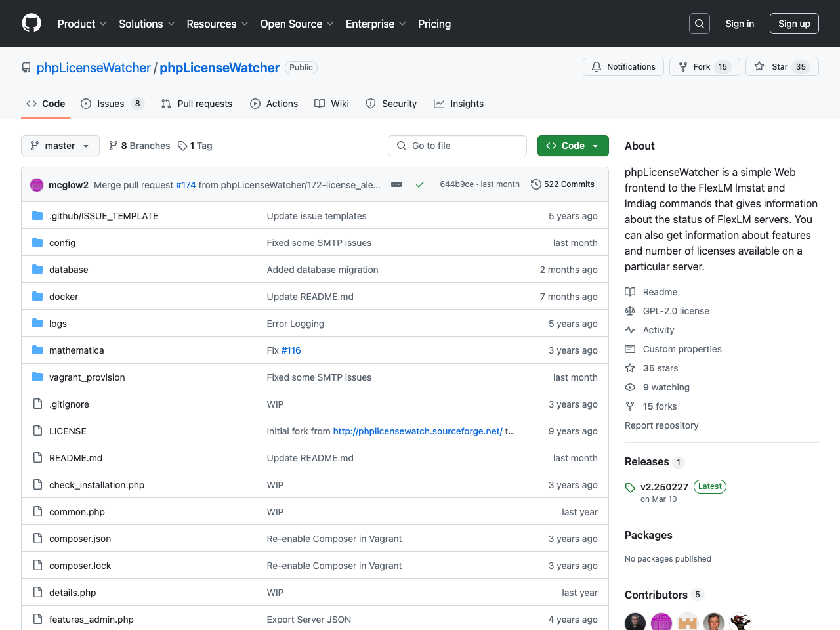Open the README.md file
Viewport: 840px width, 630px height.
[x=75, y=458]
